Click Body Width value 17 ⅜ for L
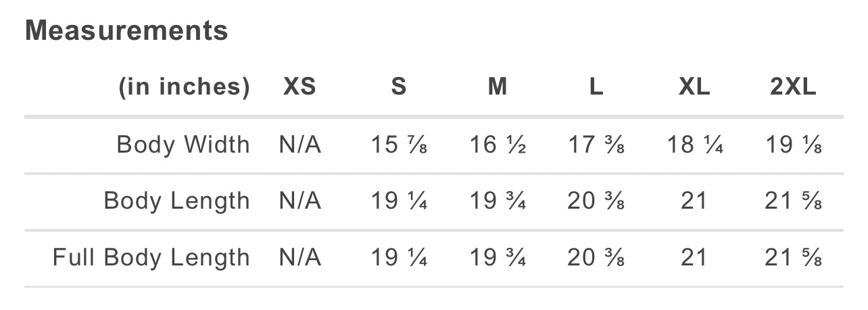Image resolution: width=868 pixels, height=310 pixels. tap(596, 145)
